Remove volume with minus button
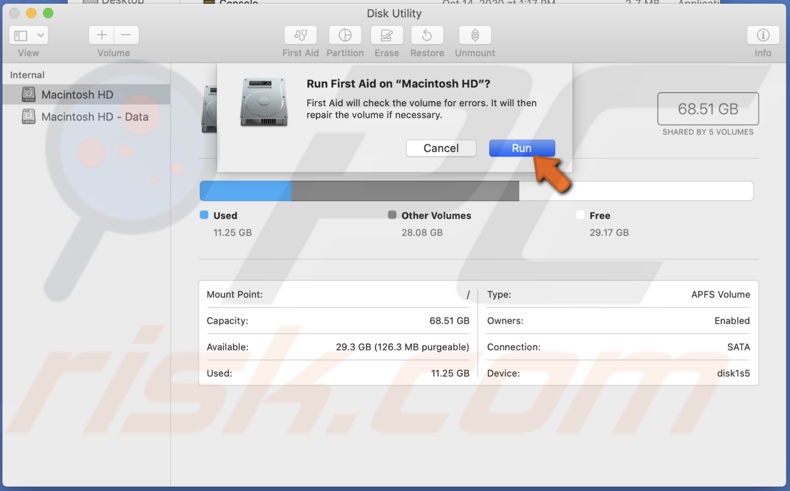790x491 pixels. pyautogui.click(x=126, y=35)
